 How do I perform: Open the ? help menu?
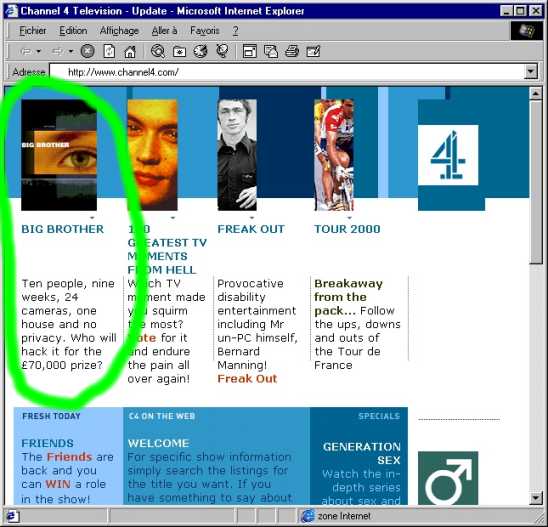tap(236, 31)
